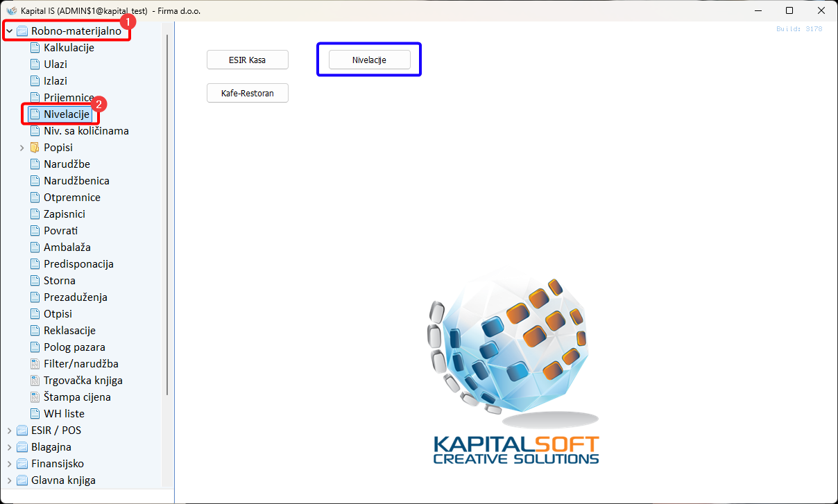Open Niv. sa količinama tree item
Viewport: 838px width, 504px height.
(x=86, y=131)
